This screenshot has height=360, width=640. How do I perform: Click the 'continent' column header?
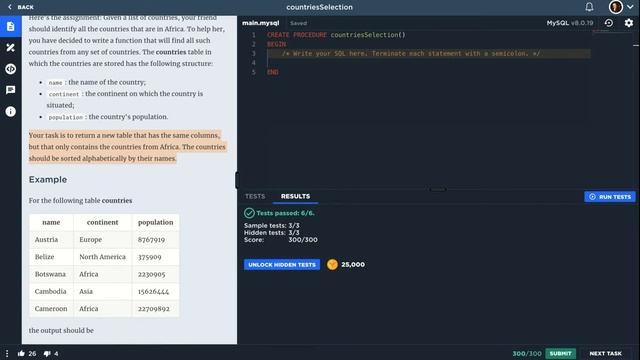pos(102,222)
